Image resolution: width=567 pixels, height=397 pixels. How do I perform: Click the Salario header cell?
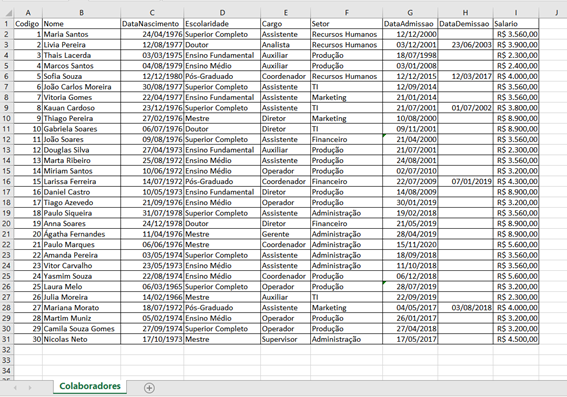point(516,24)
